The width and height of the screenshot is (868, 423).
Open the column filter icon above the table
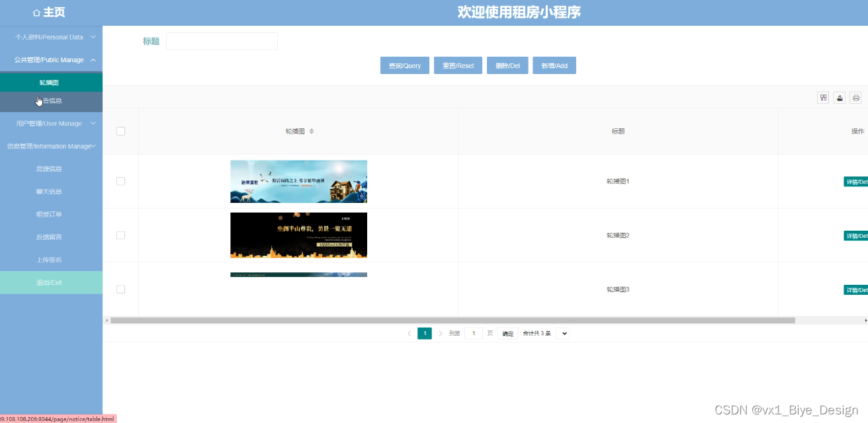pyautogui.click(x=823, y=97)
